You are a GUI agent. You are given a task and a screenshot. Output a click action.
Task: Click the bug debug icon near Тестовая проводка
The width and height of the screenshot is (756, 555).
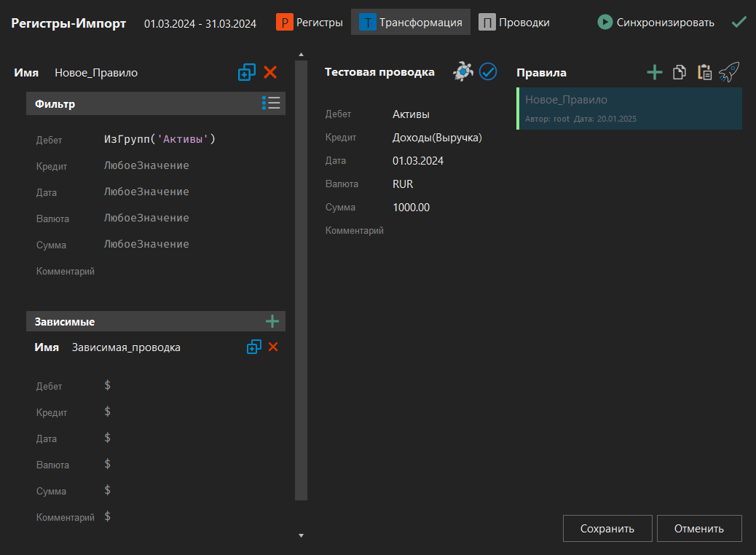463,71
